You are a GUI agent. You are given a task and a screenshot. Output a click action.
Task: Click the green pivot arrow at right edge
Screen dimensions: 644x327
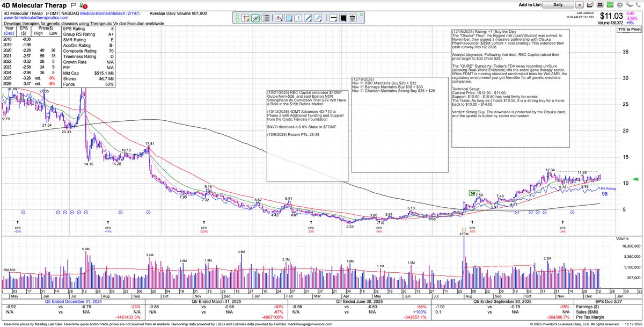pyautogui.click(x=636, y=178)
